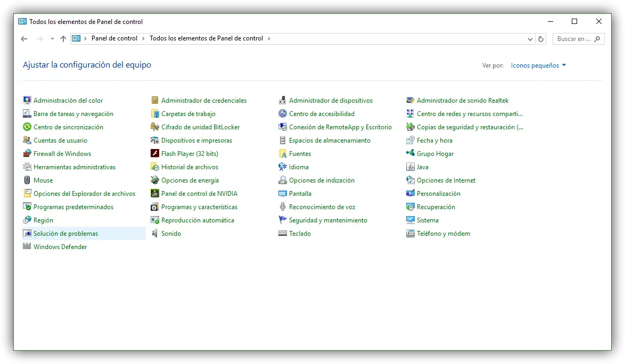Image resolution: width=625 pixels, height=364 pixels.
Task: Open Cuentas de usuario link
Action: click(60, 140)
